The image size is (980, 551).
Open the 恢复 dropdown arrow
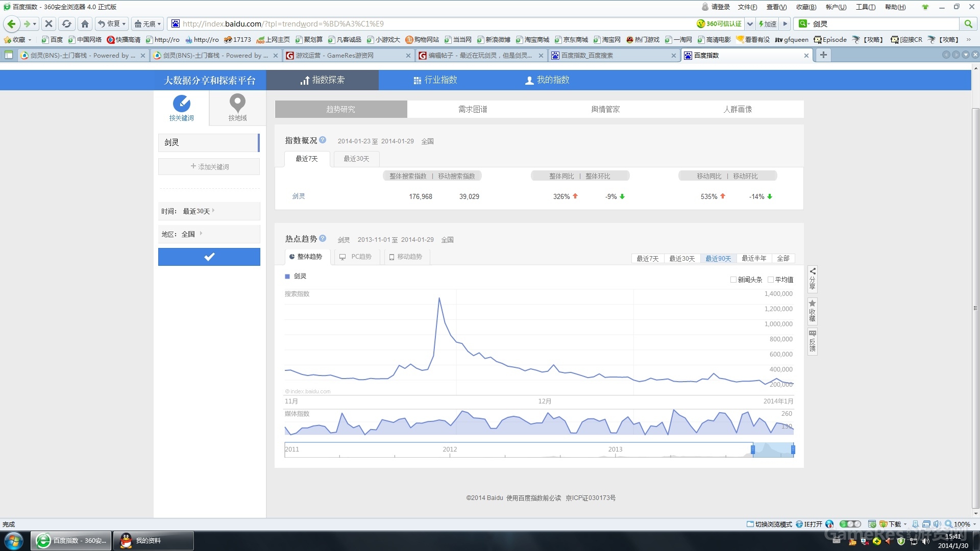point(124,24)
